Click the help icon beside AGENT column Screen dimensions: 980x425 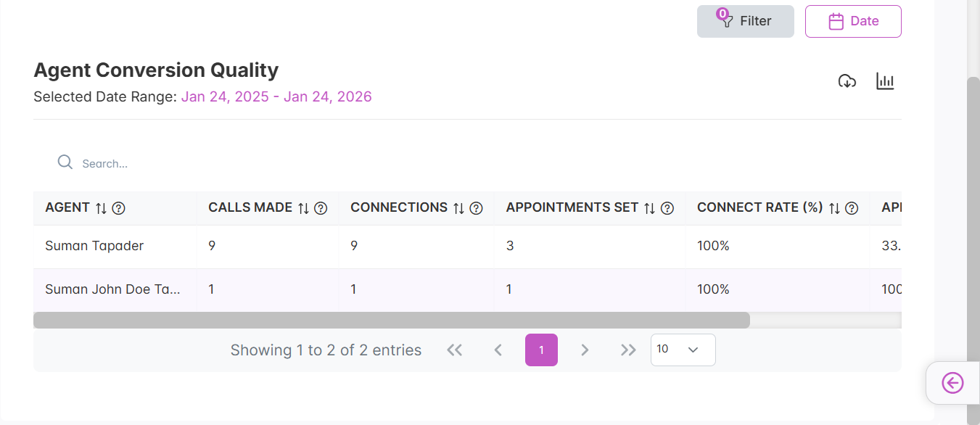(x=119, y=208)
